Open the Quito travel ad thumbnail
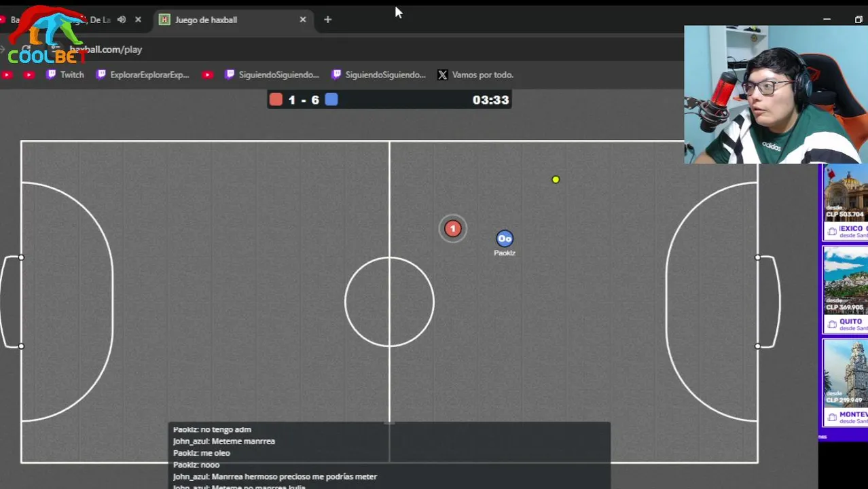This screenshot has width=868, height=489. 845,291
